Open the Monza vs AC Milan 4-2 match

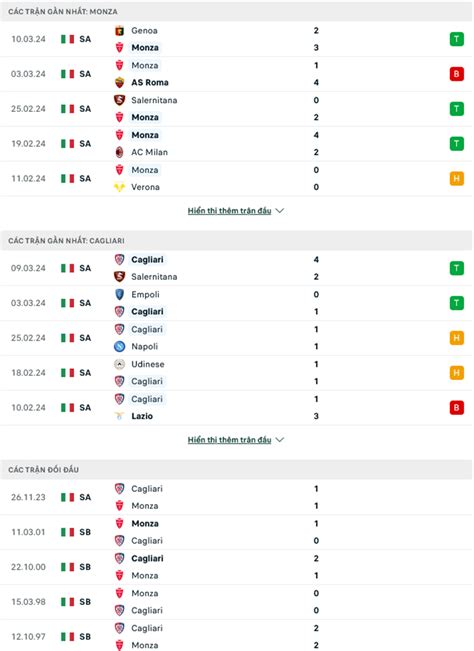tap(237, 144)
